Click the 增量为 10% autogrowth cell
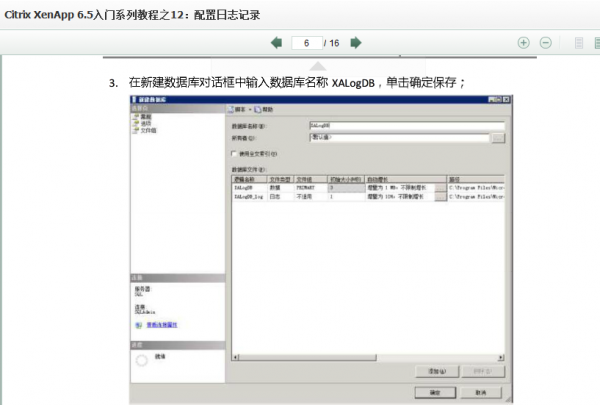This screenshot has width=600, height=405. click(400, 196)
